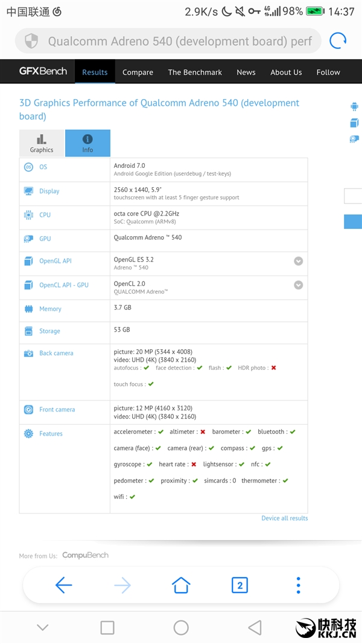Open The Benchmark menu item
Screen dimensions: 362x644
point(195,72)
